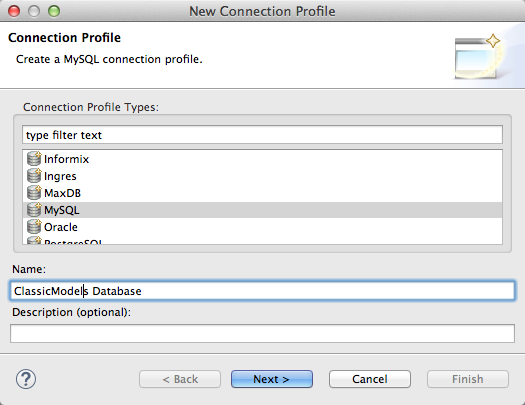Select the MySQL profile type
Image resolution: width=525 pixels, height=405 pixels.
click(262, 210)
